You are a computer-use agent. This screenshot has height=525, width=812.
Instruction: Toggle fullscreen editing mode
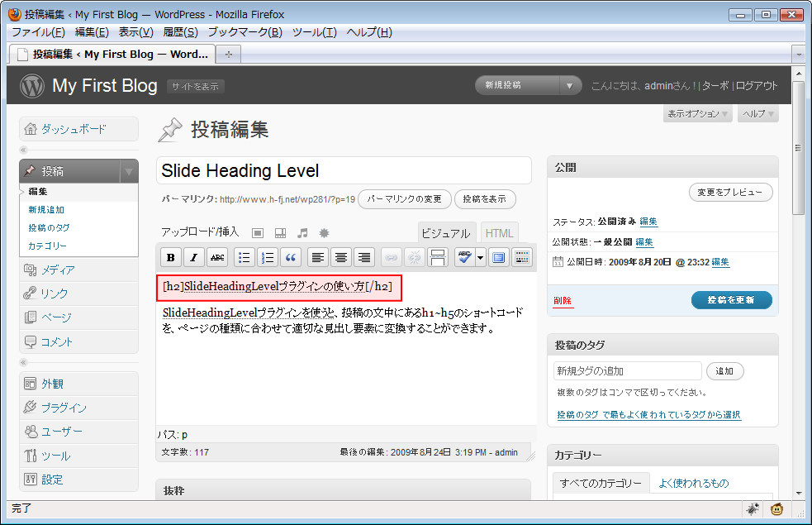tap(499, 257)
